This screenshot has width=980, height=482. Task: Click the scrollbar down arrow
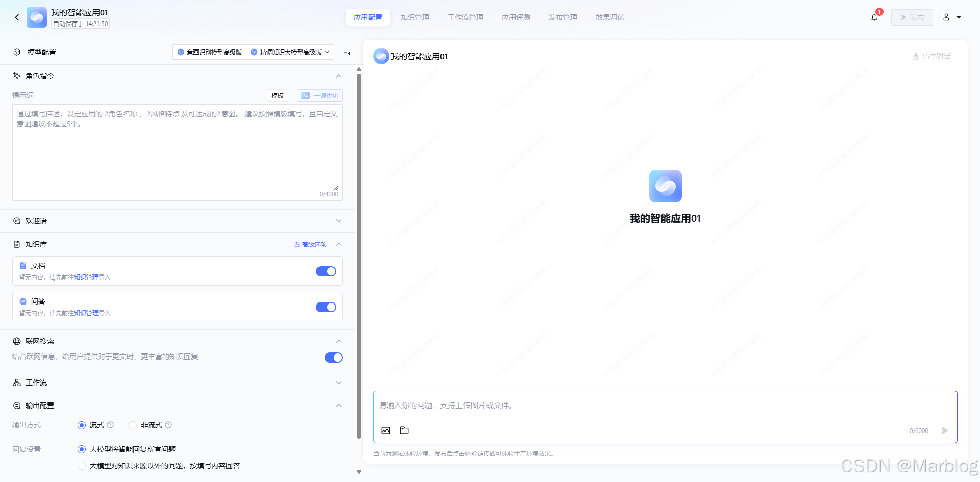359,472
